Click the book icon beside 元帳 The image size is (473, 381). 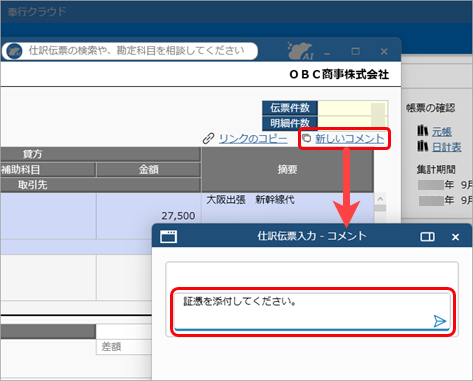point(422,130)
